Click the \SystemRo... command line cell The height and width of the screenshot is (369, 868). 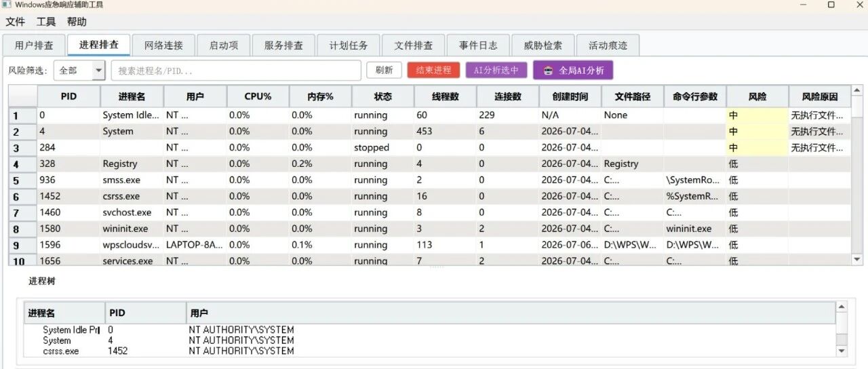(695, 180)
